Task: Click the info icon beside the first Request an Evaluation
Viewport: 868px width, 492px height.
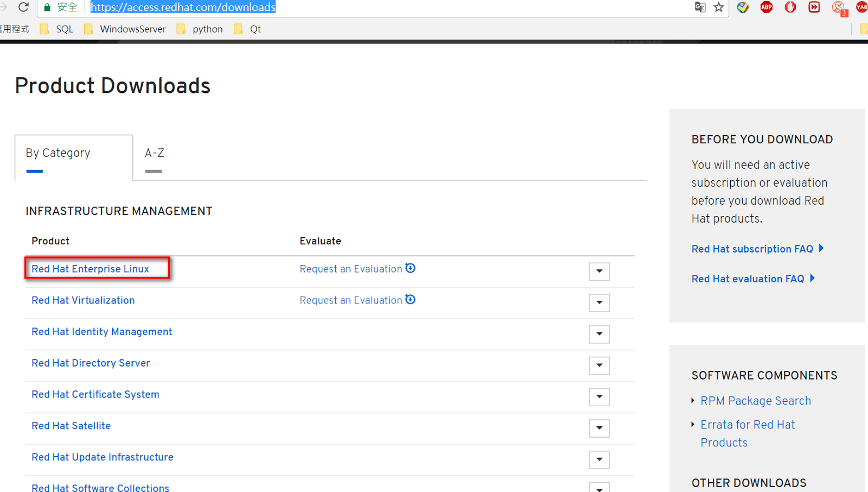Action: tap(411, 268)
